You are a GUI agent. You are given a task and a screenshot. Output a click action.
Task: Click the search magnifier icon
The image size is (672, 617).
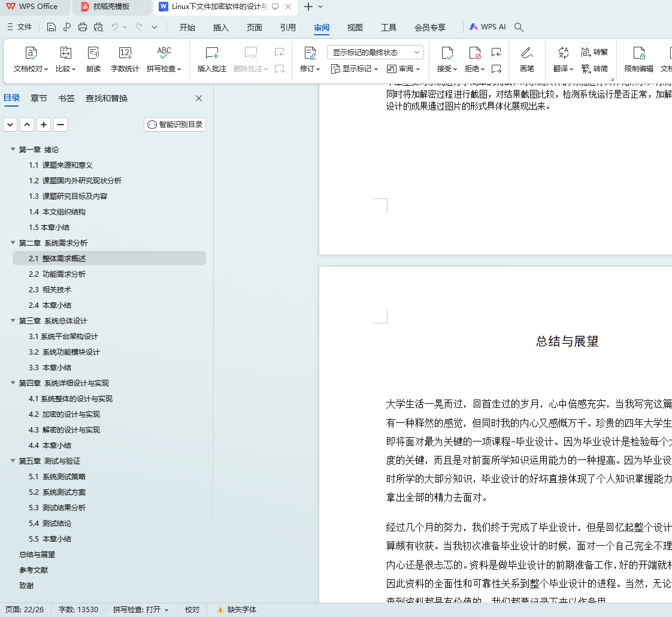tap(519, 27)
